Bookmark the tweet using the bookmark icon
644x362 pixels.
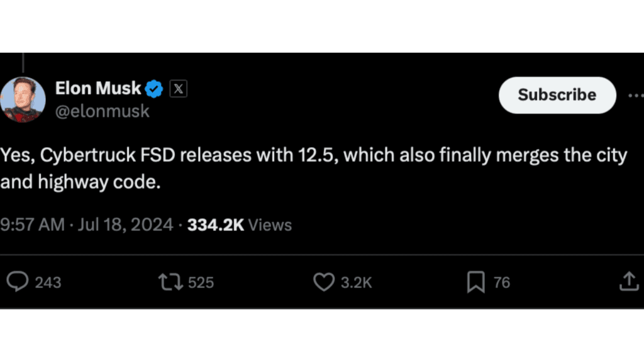click(475, 282)
